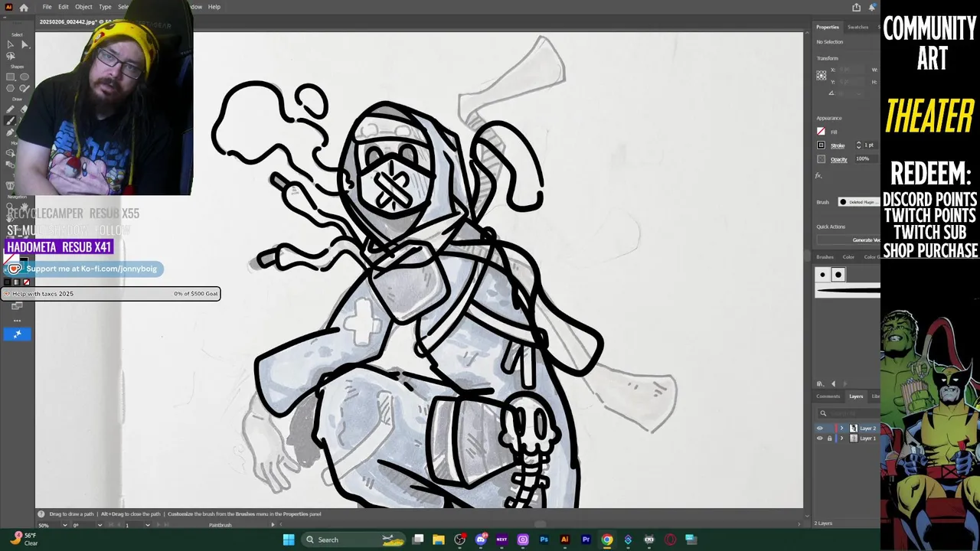Open the fx effects menu

pos(818,176)
